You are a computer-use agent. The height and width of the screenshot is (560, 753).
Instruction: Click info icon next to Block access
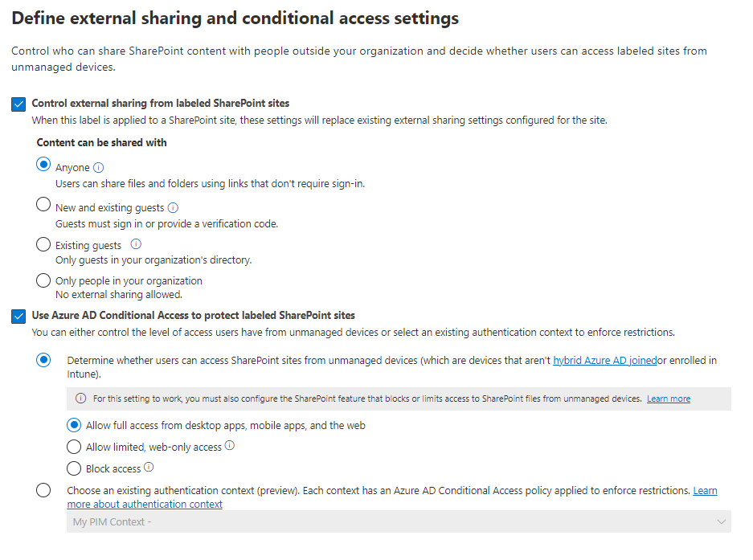(x=149, y=468)
